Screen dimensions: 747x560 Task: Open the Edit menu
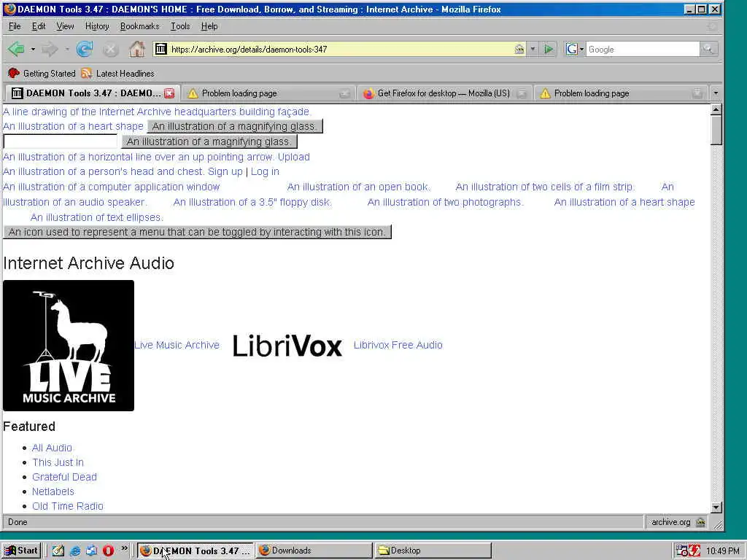pyautogui.click(x=39, y=26)
